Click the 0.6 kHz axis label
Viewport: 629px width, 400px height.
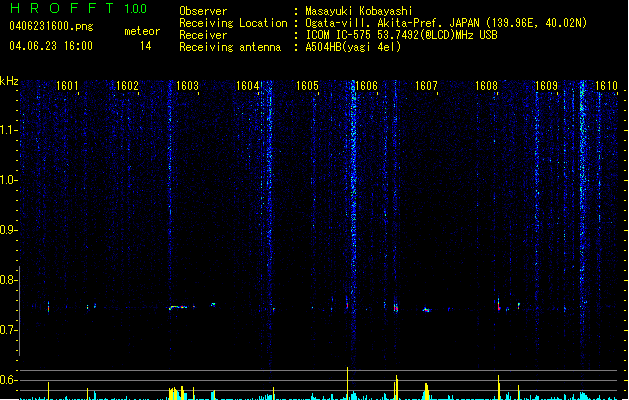click(x=9, y=380)
